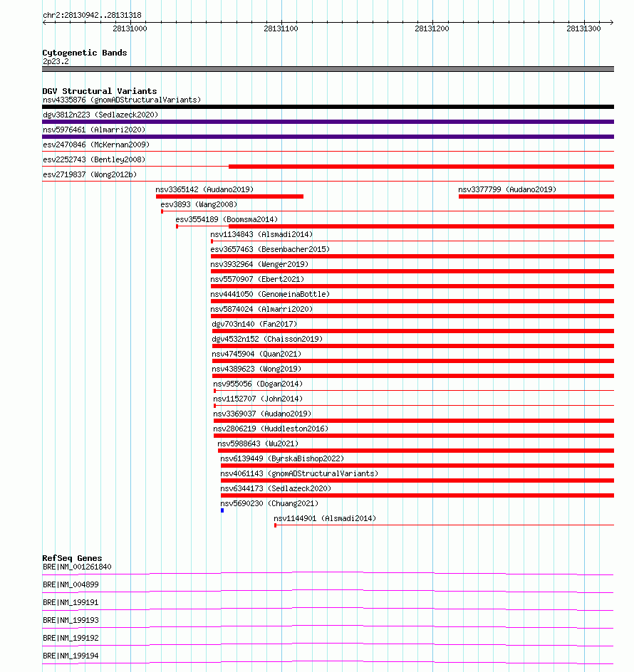Click esv2252743 (Bentley2008) label
634x672 pixels.
tap(94, 160)
